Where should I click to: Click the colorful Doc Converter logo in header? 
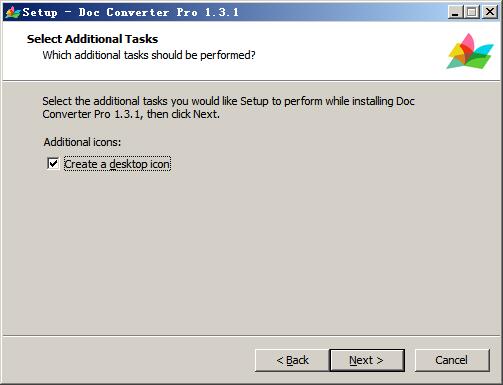point(470,51)
